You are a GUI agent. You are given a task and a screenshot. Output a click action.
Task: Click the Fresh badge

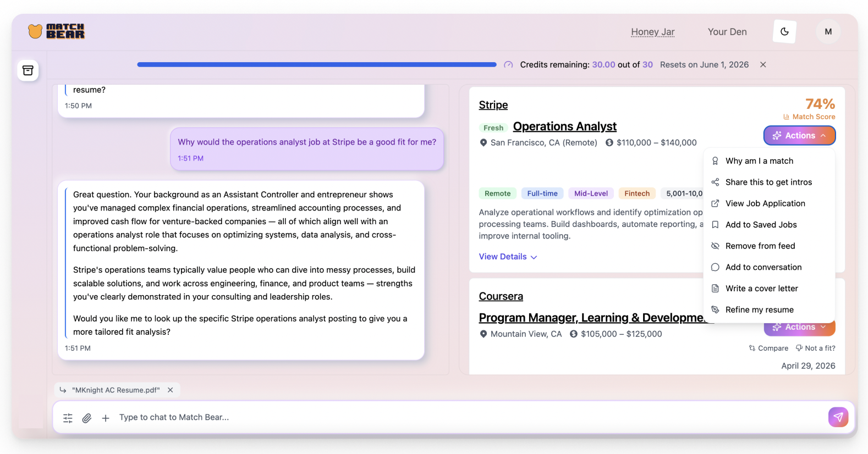click(x=493, y=128)
